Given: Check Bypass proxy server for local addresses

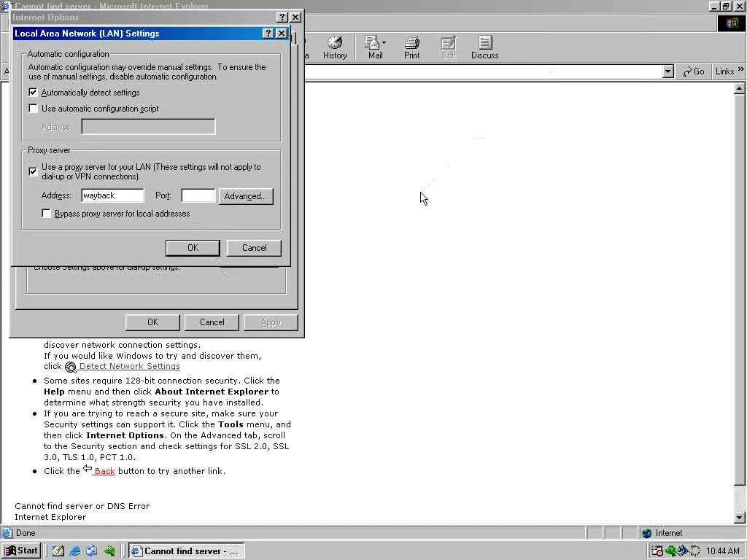Looking at the screenshot, I should [46, 214].
